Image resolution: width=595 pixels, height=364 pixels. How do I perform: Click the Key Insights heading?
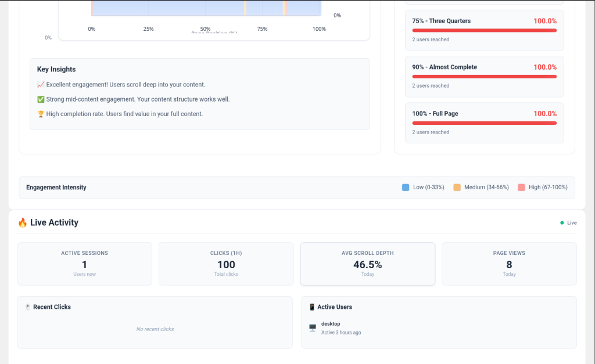coord(56,69)
